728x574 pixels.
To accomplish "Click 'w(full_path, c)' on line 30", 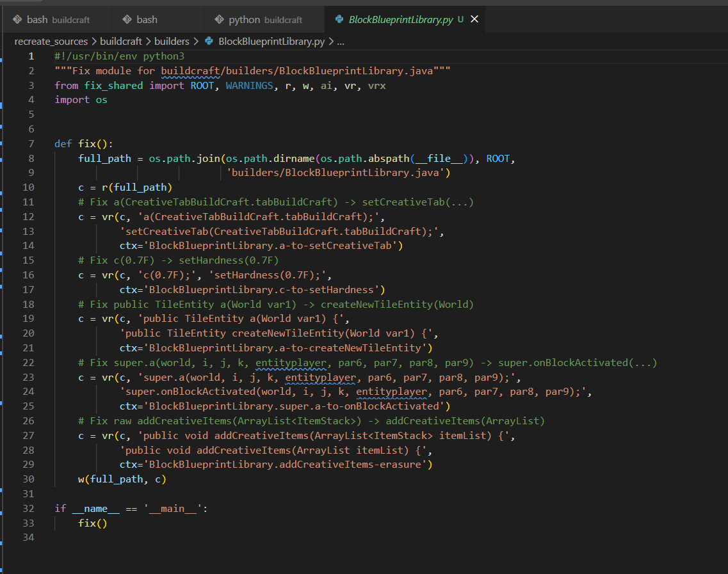I will click(x=122, y=479).
